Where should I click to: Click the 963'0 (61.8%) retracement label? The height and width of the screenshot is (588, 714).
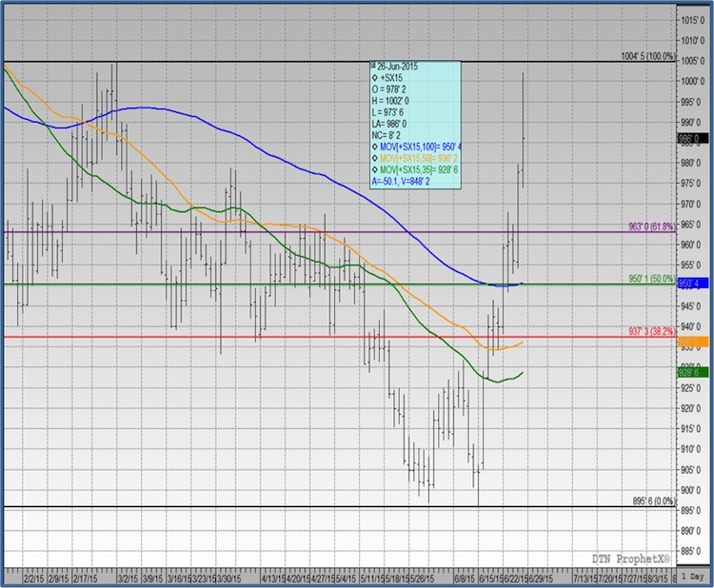651,226
